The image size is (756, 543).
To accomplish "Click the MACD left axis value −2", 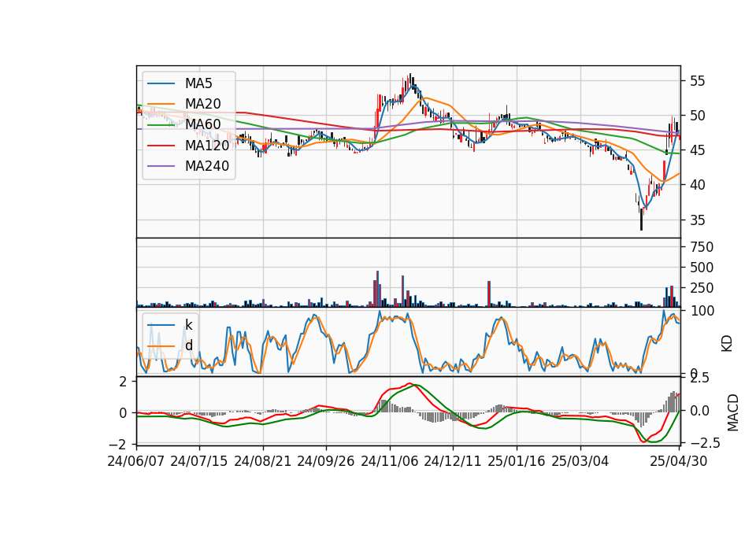I will pos(119,443).
